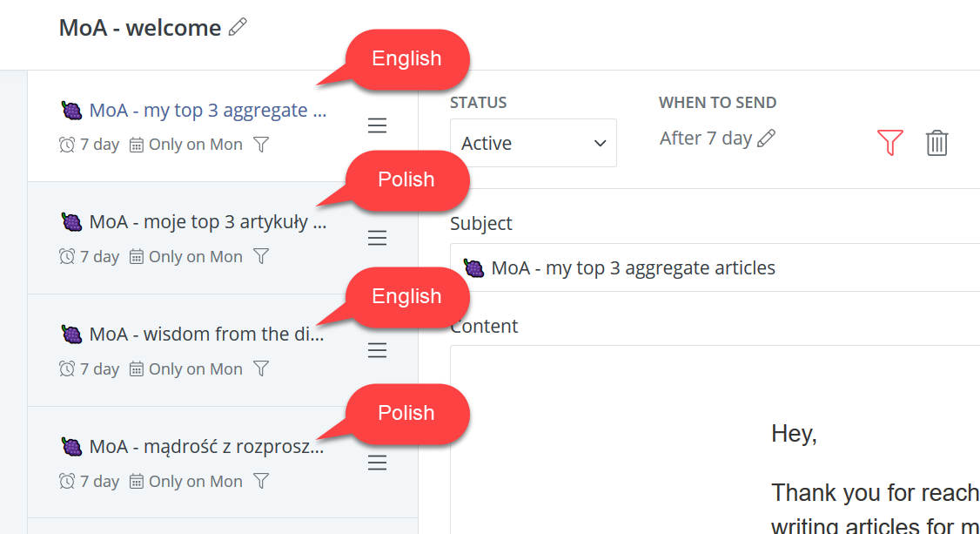The image size is (980, 534).
Task: Open the Status dropdown currently set to Active
Action: click(533, 142)
